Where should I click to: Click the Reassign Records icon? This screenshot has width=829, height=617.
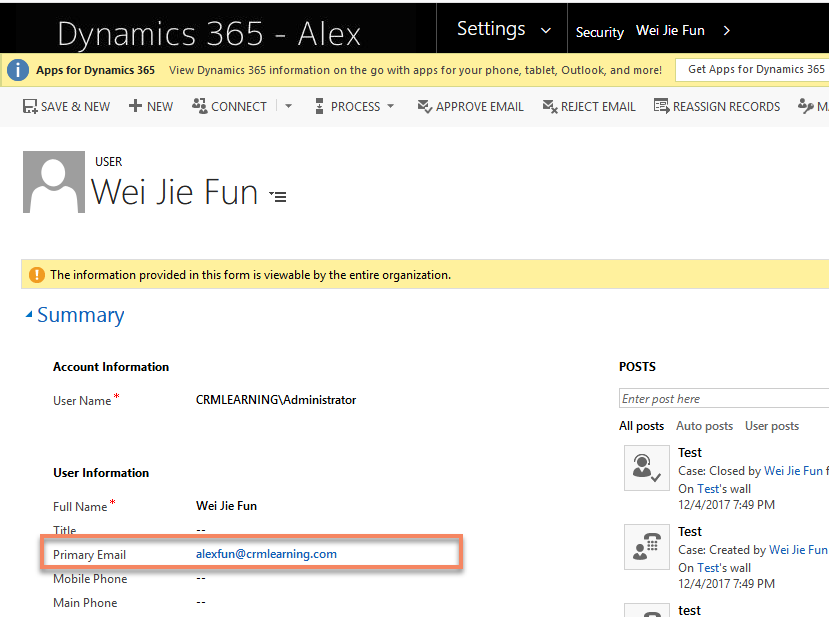tap(661, 106)
